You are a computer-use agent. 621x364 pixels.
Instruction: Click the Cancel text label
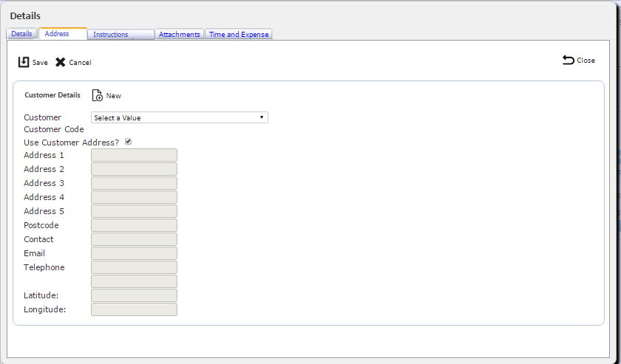tap(80, 63)
